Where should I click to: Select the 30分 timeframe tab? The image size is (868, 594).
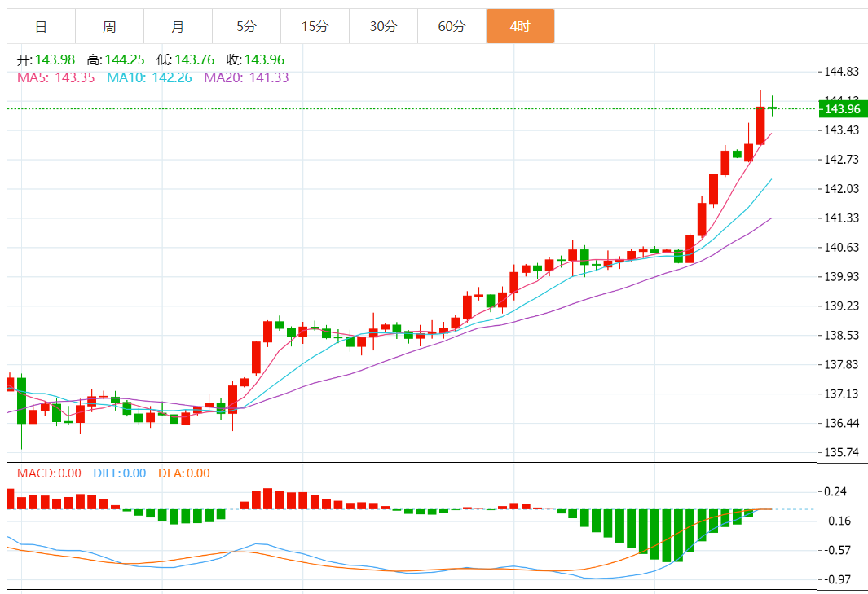(x=384, y=26)
